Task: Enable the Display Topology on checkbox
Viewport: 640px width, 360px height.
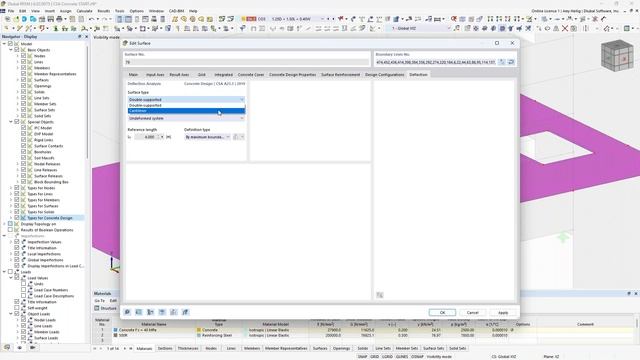Action: pos(11,224)
